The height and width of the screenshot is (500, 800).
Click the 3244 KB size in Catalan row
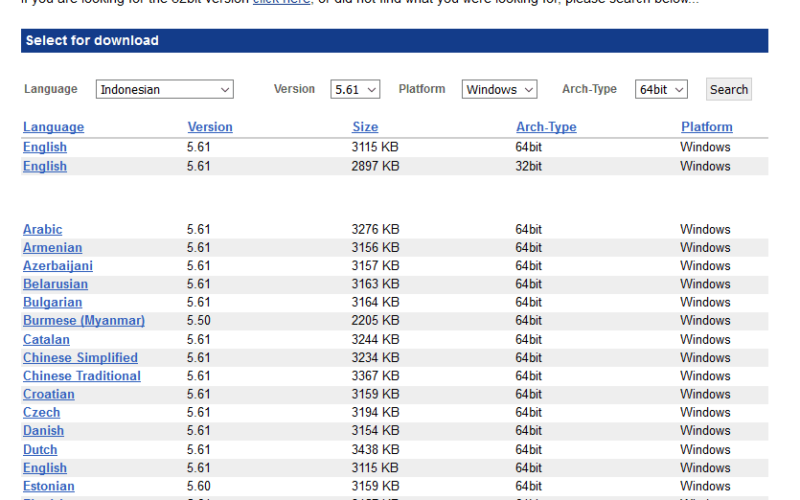375,340
